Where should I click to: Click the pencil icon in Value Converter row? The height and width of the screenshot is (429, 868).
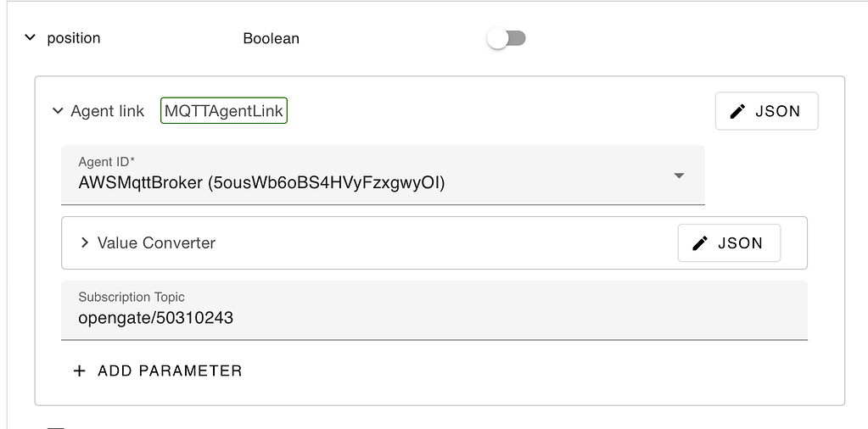(x=700, y=243)
